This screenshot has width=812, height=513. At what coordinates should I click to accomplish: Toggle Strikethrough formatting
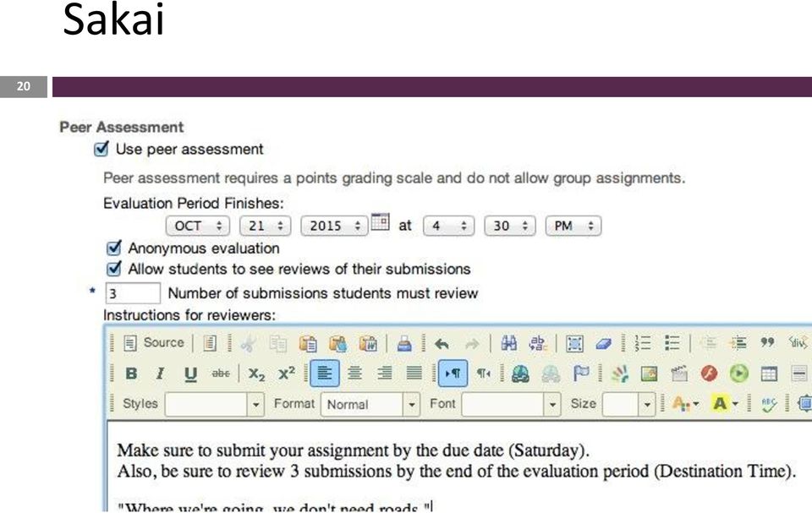click(221, 374)
